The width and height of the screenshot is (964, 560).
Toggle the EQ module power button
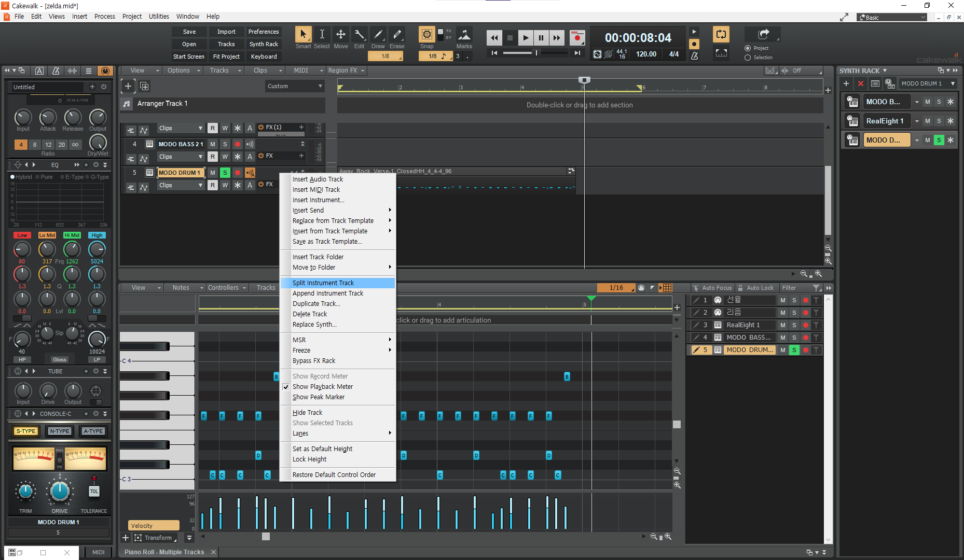[95, 165]
